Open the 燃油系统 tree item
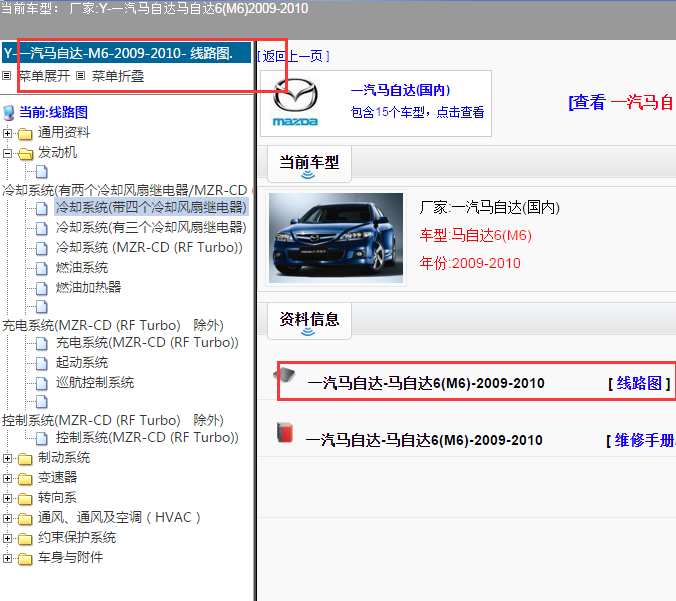Viewport: 676px width, 601px height. pos(82,267)
